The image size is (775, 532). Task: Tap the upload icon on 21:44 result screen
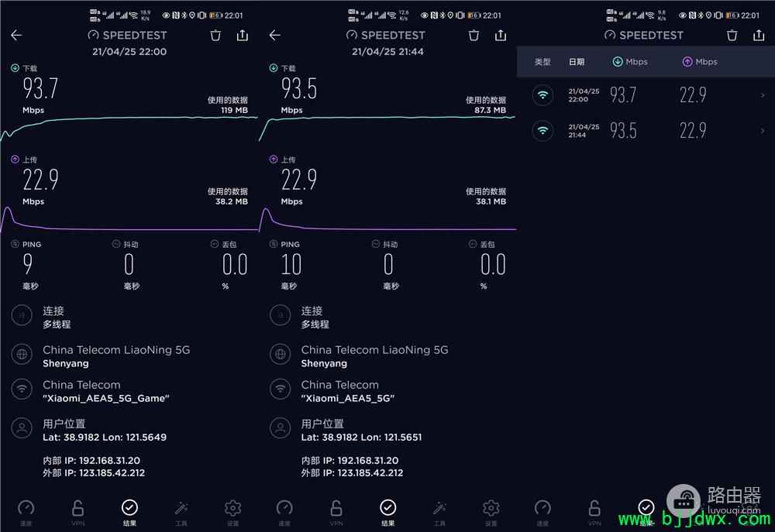(274, 159)
